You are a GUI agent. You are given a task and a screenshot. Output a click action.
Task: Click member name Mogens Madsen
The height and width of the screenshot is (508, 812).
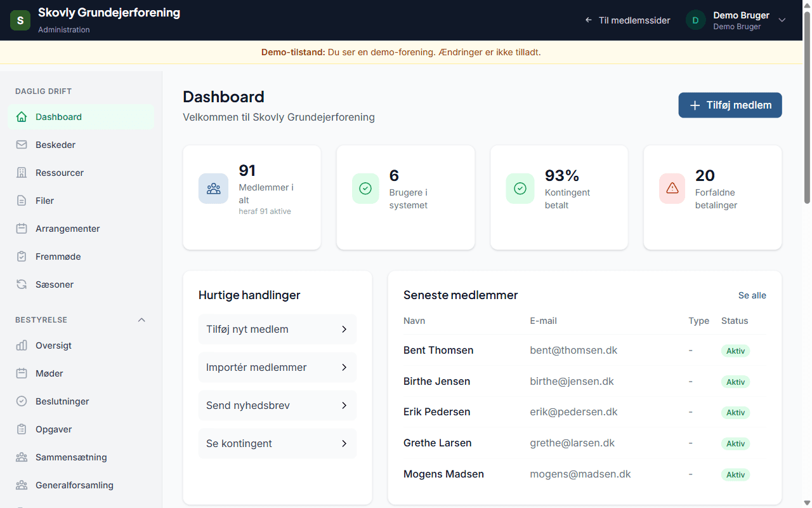point(443,474)
